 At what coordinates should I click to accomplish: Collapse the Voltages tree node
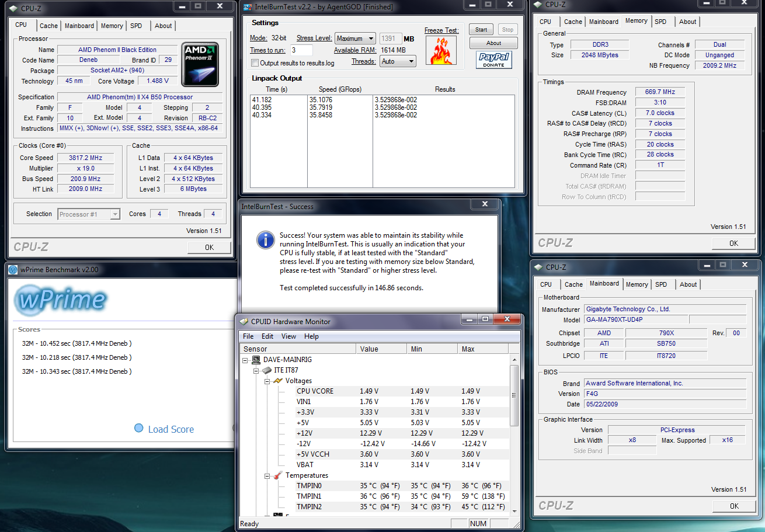point(267,381)
